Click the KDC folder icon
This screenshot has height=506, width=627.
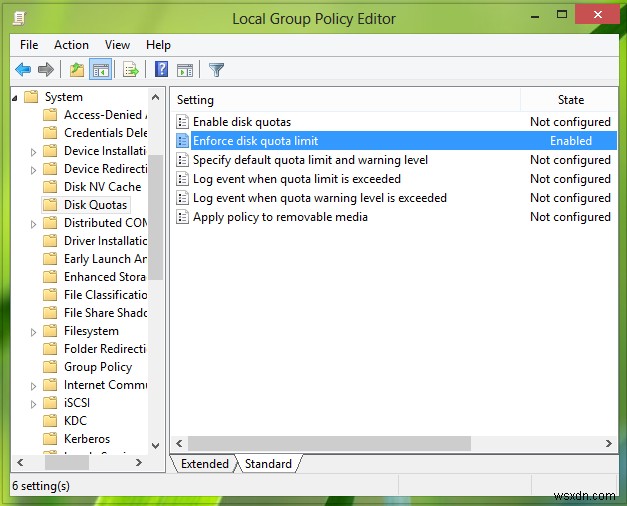click(x=50, y=421)
